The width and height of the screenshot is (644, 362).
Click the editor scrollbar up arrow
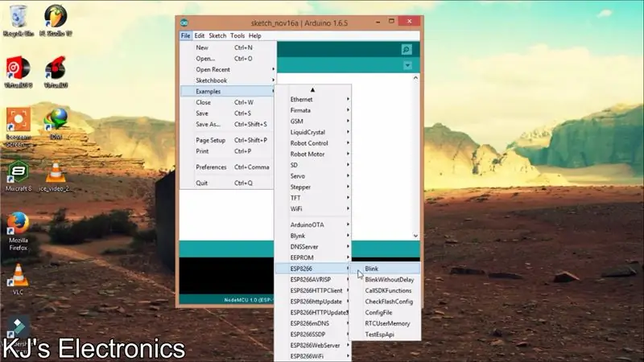click(x=415, y=78)
